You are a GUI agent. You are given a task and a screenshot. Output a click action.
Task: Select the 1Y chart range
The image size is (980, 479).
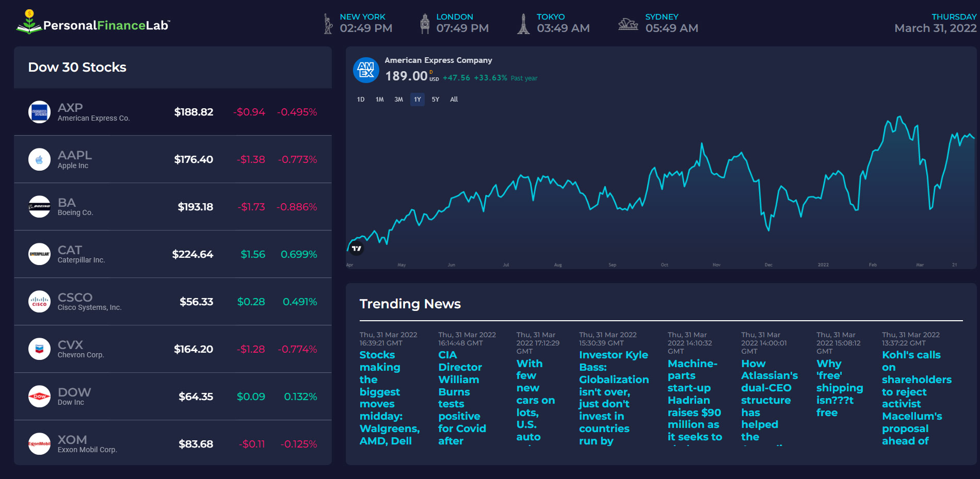tap(417, 100)
